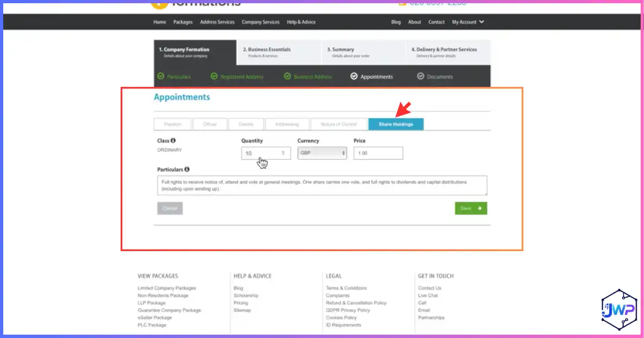Open the Company Services menu

point(261,22)
